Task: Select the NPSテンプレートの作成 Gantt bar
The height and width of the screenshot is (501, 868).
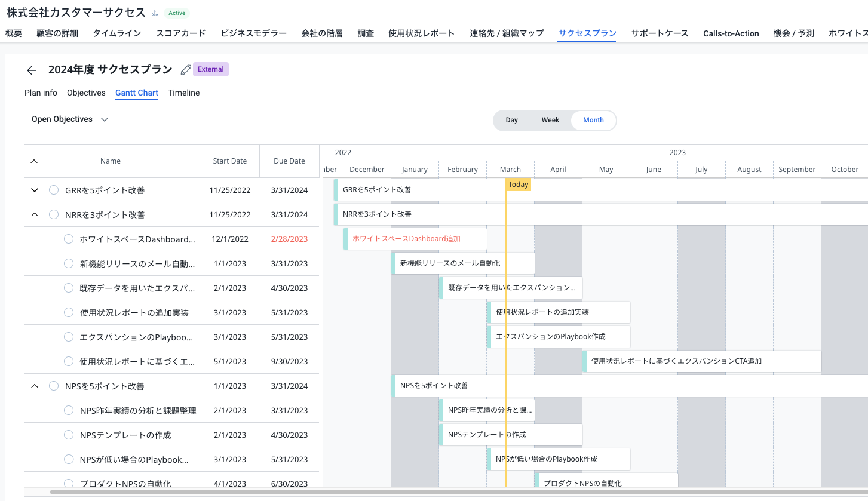Action: [511, 435]
